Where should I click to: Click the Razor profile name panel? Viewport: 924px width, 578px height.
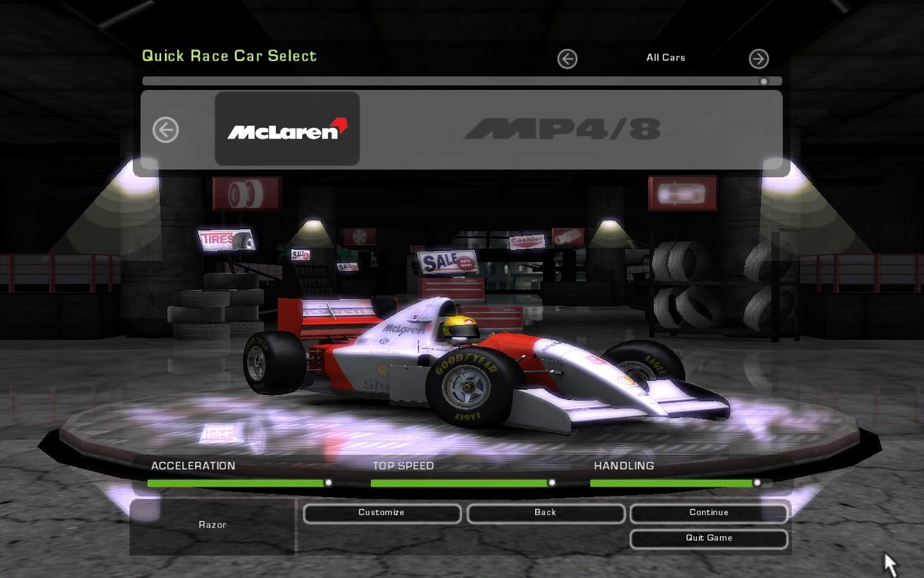click(x=212, y=526)
